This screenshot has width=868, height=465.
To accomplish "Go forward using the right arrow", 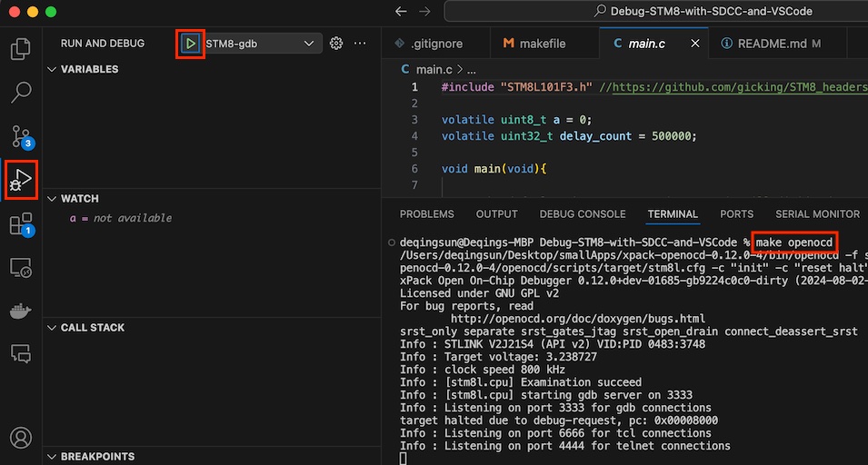I will tap(424, 11).
